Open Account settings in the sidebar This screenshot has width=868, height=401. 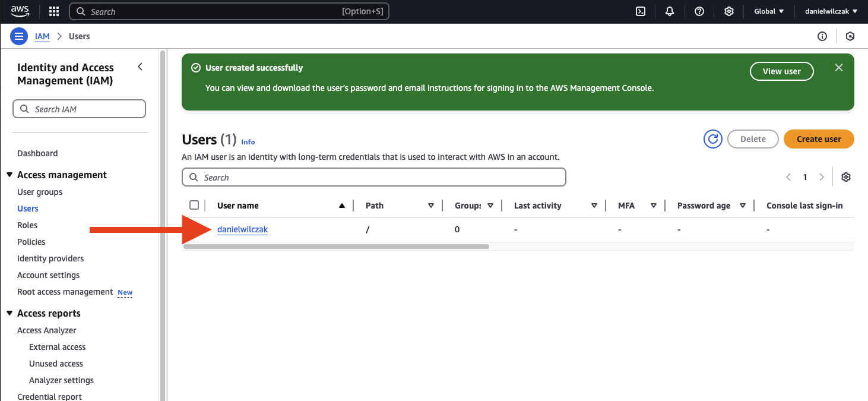(48, 275)
